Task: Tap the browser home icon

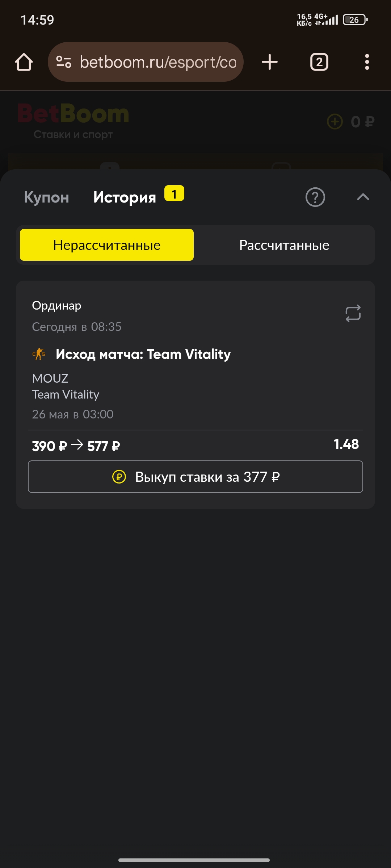Action: point(24,62)
